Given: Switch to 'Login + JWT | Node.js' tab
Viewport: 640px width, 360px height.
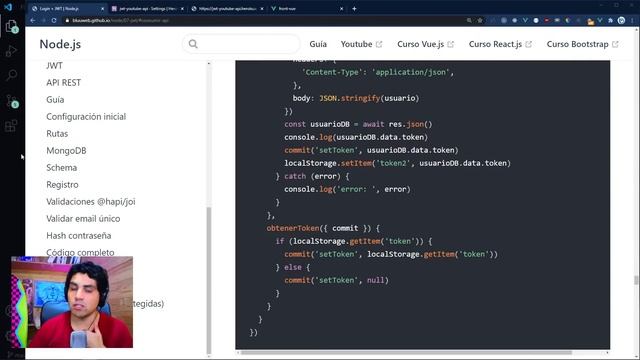Looking at the screenshot, I should coord(67,9).
